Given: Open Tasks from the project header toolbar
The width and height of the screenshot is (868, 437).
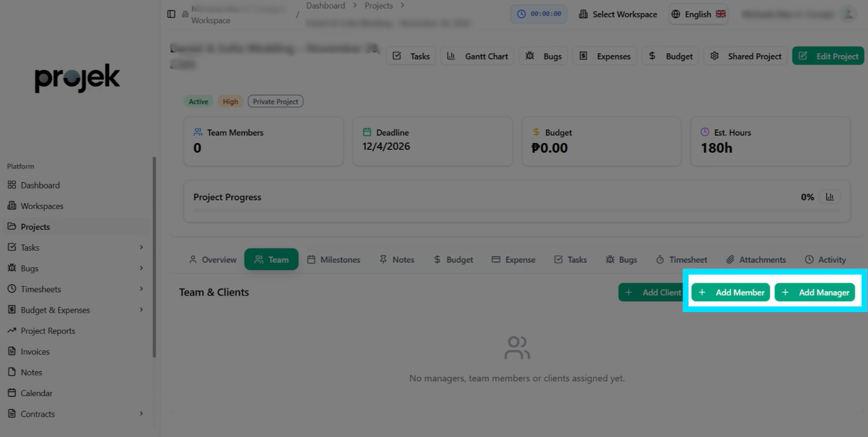Looking at the screenshot, I should pyautogui.click(x=411, y=56).
